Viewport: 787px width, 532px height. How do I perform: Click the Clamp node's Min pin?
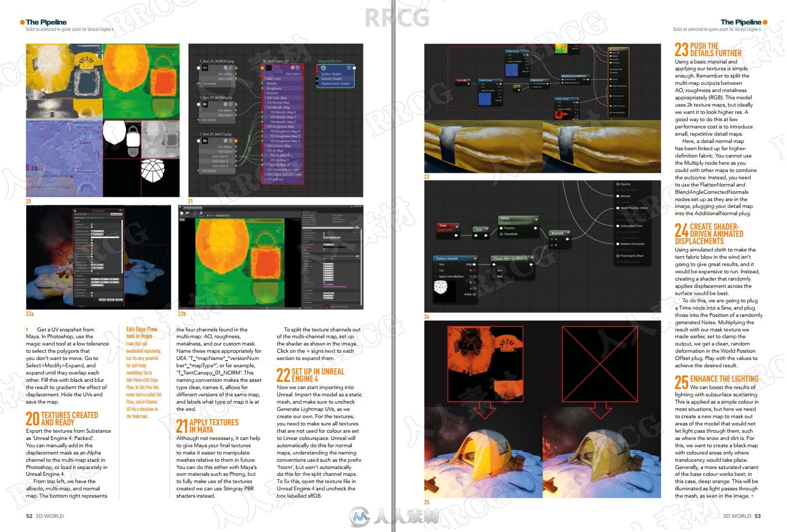[x=494, y=270]
